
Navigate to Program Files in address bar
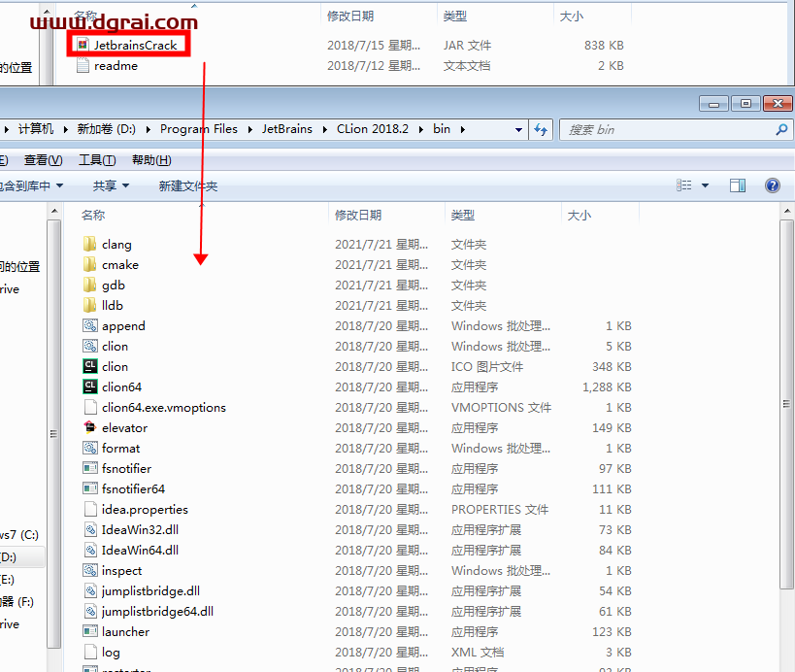(x=199, y=129)
